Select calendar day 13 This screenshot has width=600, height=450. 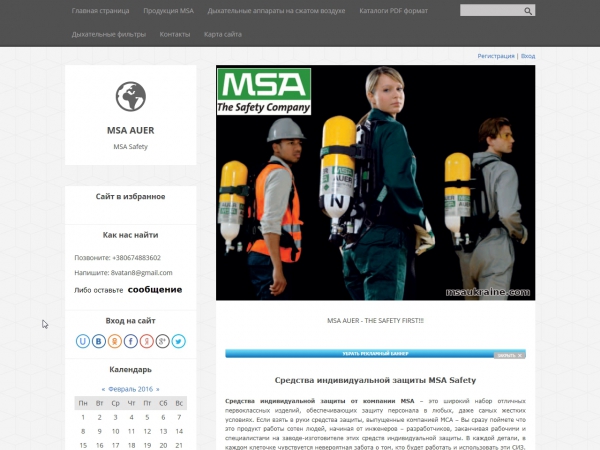coord(163,431)
